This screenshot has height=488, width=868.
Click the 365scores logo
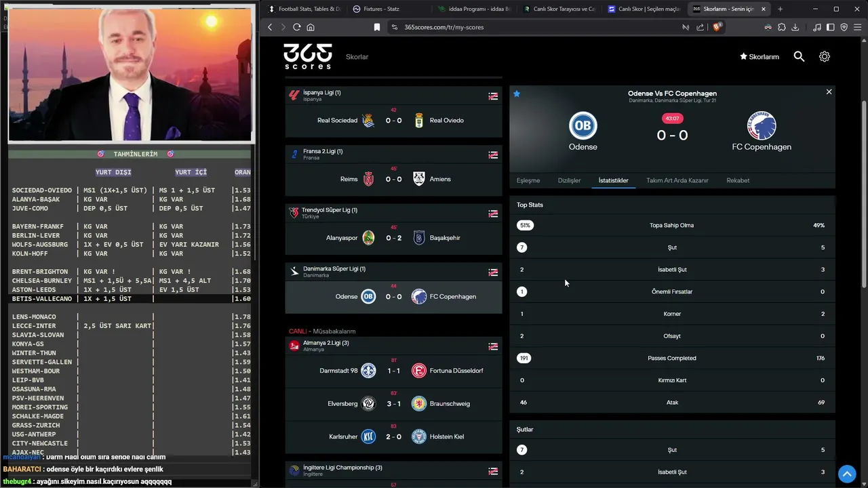[x=308, y=56]
